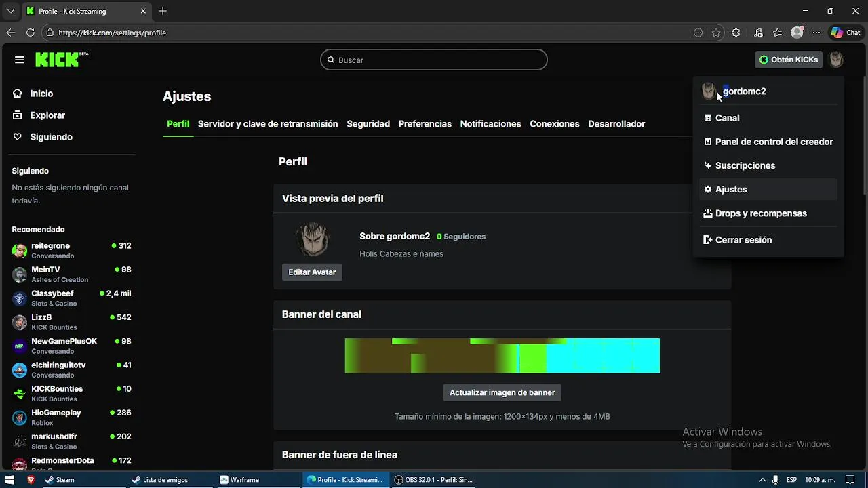Add page to favorites star

[x=716, y=33]
